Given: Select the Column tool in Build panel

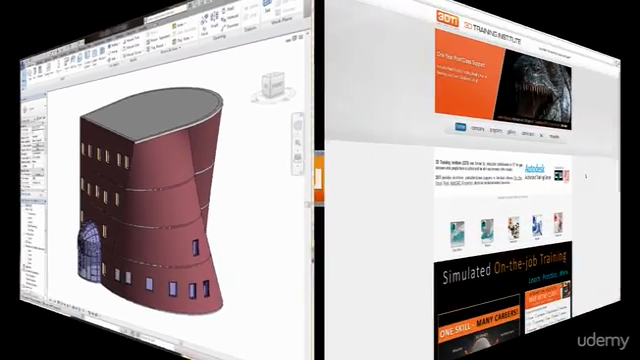Looking at the screenshot, I should coord(58,66).
